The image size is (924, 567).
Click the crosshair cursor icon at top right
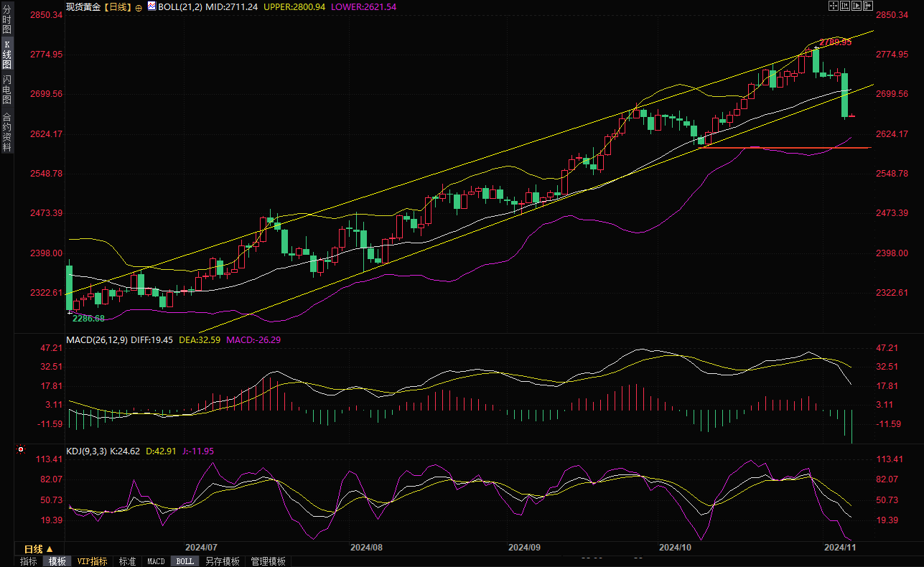click(x=834, y=6)
